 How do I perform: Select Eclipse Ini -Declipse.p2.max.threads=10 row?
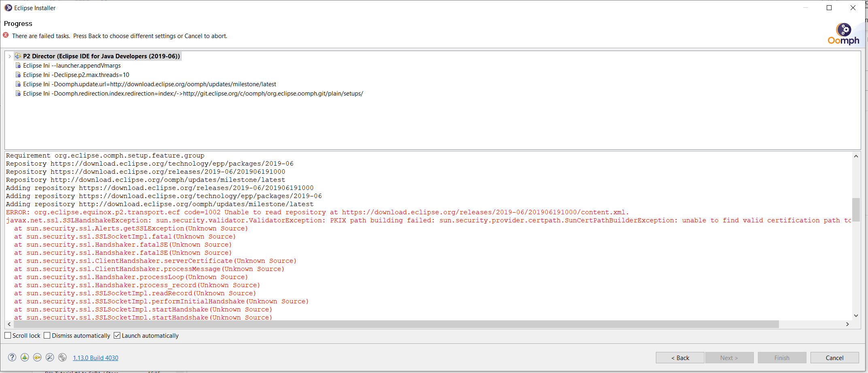pyautogui.click(x=76, y=75)
